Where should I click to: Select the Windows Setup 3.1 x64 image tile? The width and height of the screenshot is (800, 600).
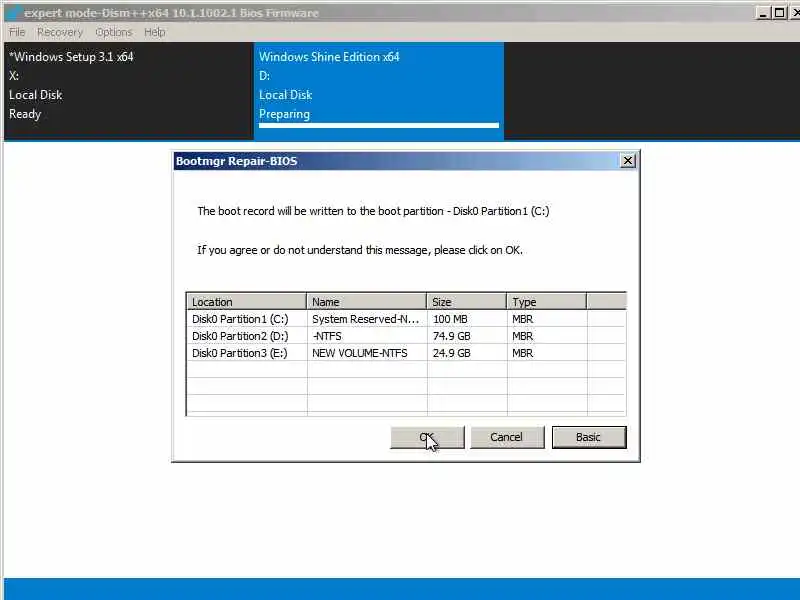click(129, 90)
